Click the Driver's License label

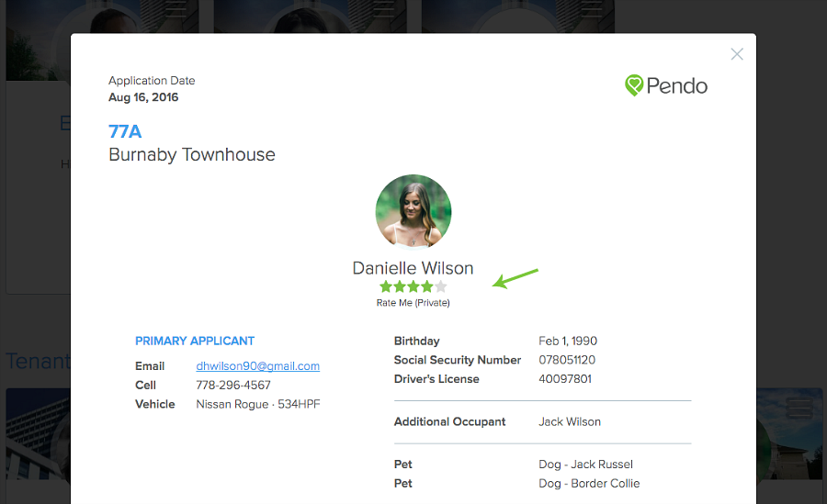436,379
